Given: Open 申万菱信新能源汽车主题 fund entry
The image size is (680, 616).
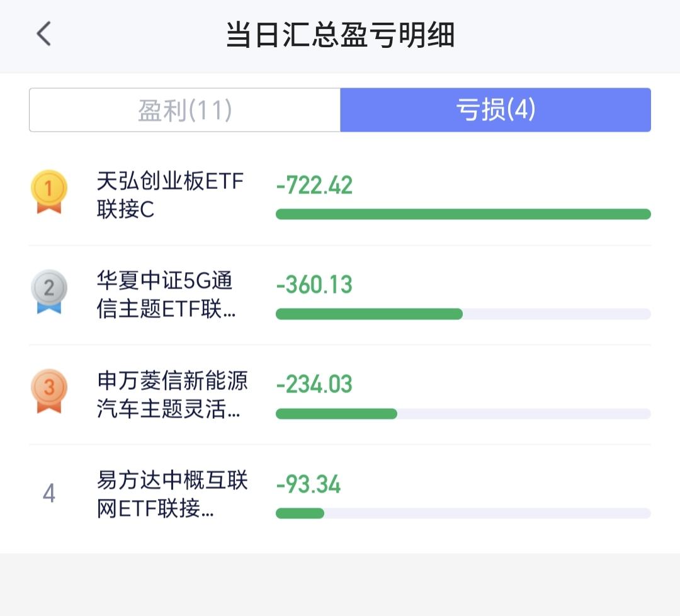Looking at the screenshot, I should pyautogui.click(x=172, y=394).
